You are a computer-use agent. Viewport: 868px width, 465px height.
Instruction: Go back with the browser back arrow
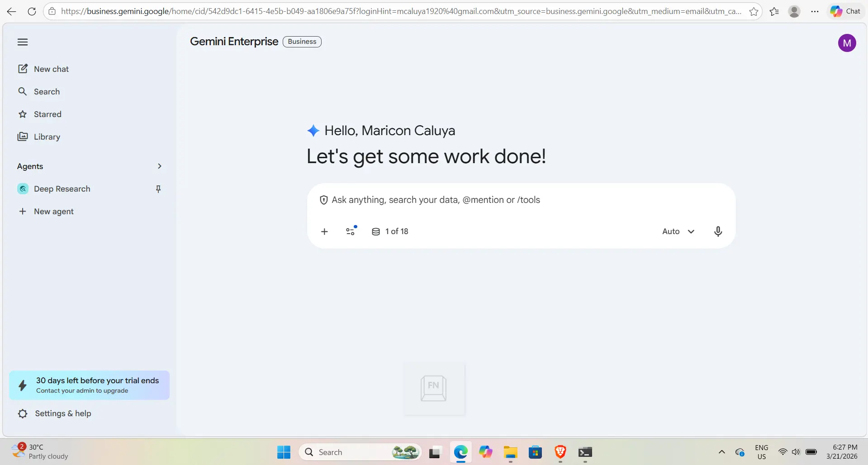pos(11,11)
